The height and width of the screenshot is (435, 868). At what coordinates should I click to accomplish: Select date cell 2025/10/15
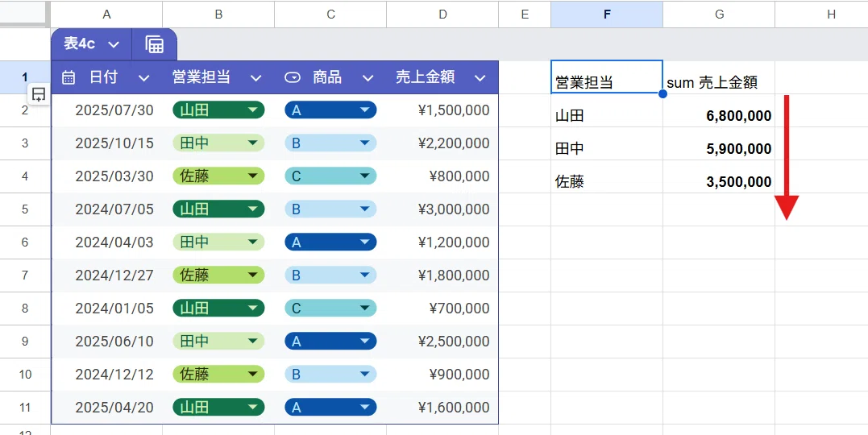tap(107, 143)
